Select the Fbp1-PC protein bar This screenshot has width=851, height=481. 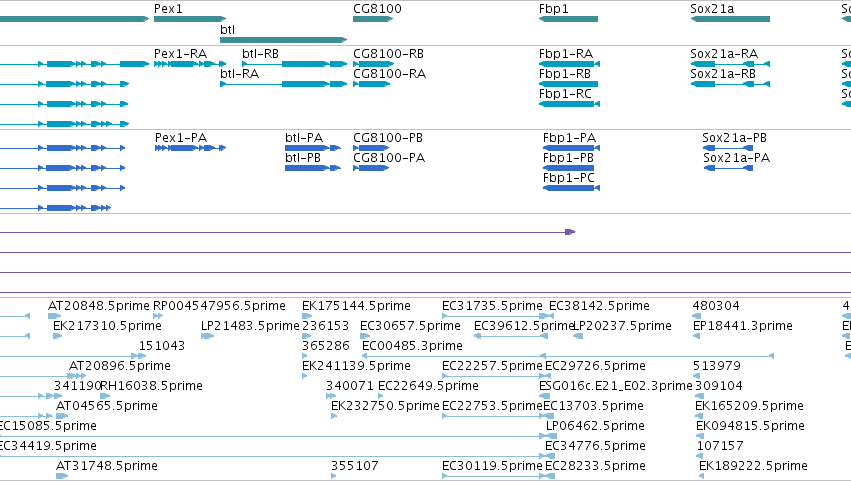pos(571,188)
